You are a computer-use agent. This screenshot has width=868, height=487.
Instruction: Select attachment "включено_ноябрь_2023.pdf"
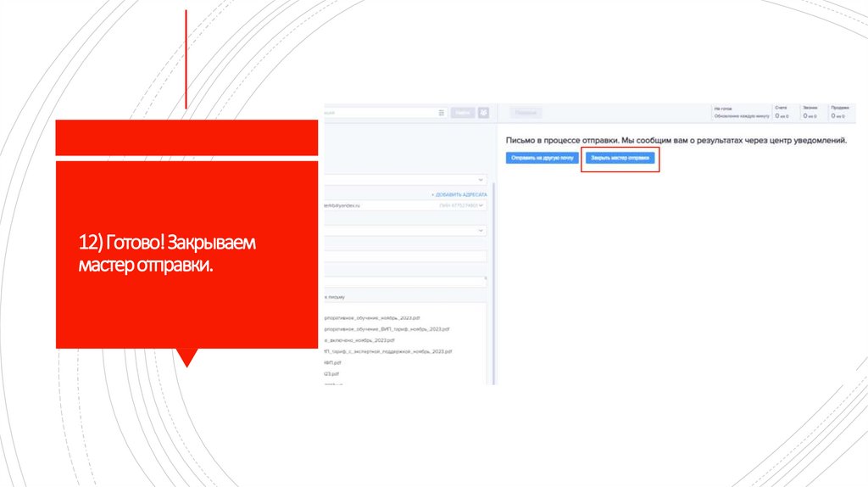pos(359,340)
